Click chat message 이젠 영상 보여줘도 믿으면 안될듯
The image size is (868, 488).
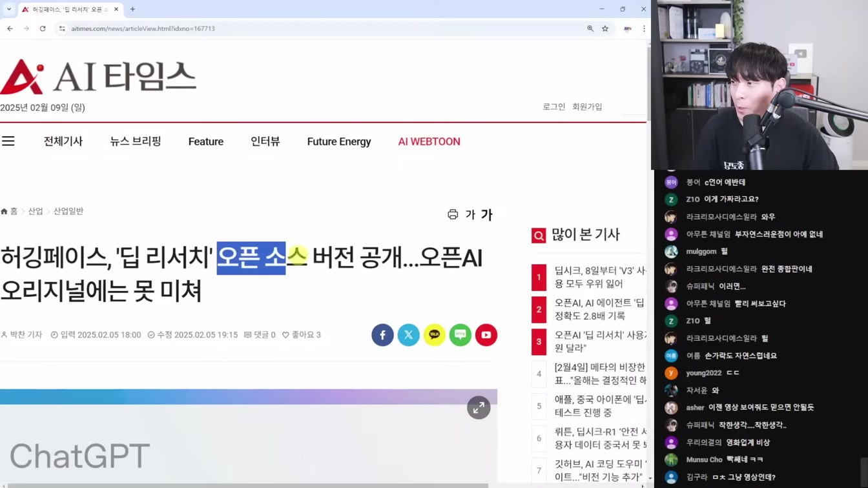(x=761, y=407)
